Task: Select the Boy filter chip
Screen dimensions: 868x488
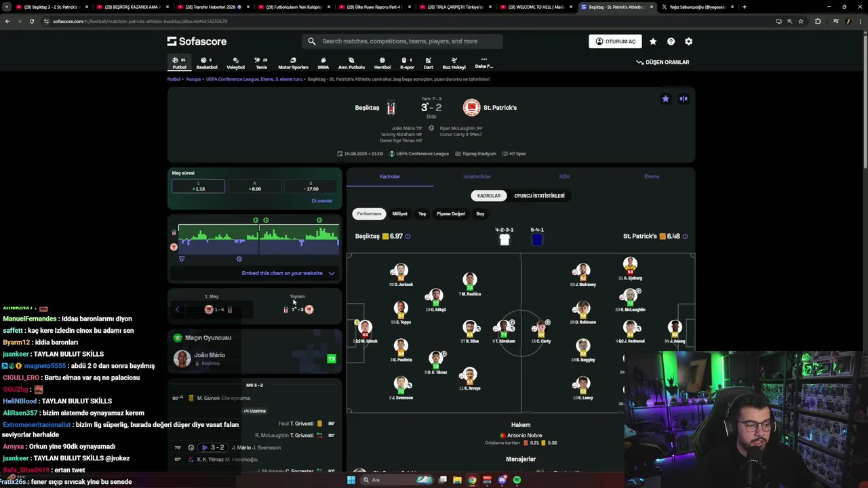Action: [480, 213]
